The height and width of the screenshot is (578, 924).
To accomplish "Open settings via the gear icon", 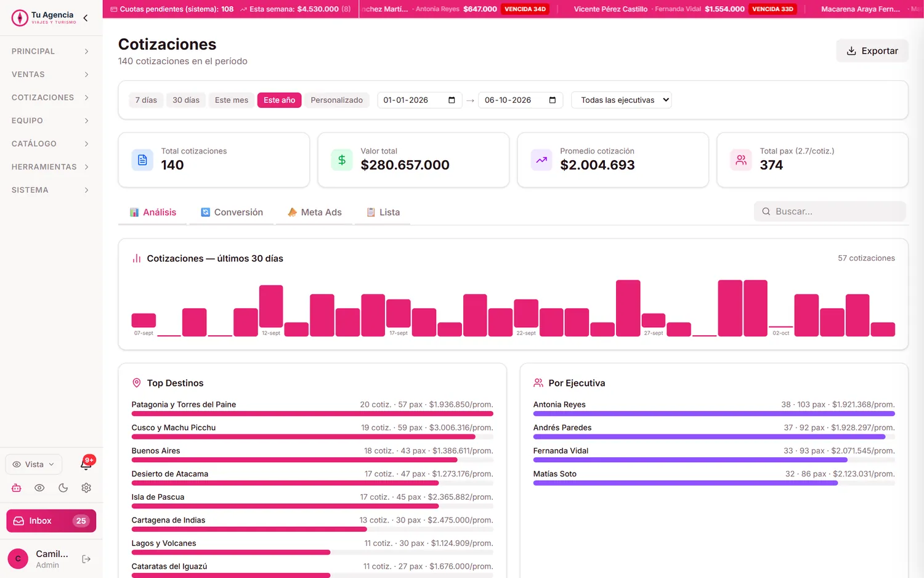I will pos(86,487).
